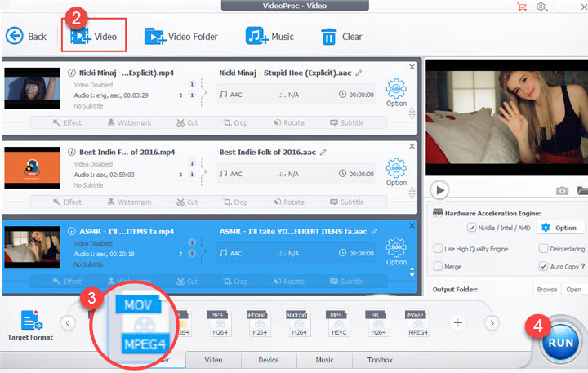The image size is (588, 373).
Task: Open codec Option for Nicki Minaj file
Action: (396, 93)
